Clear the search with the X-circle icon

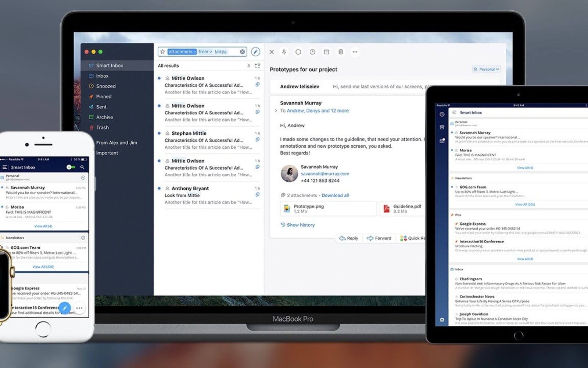[243, 52]
